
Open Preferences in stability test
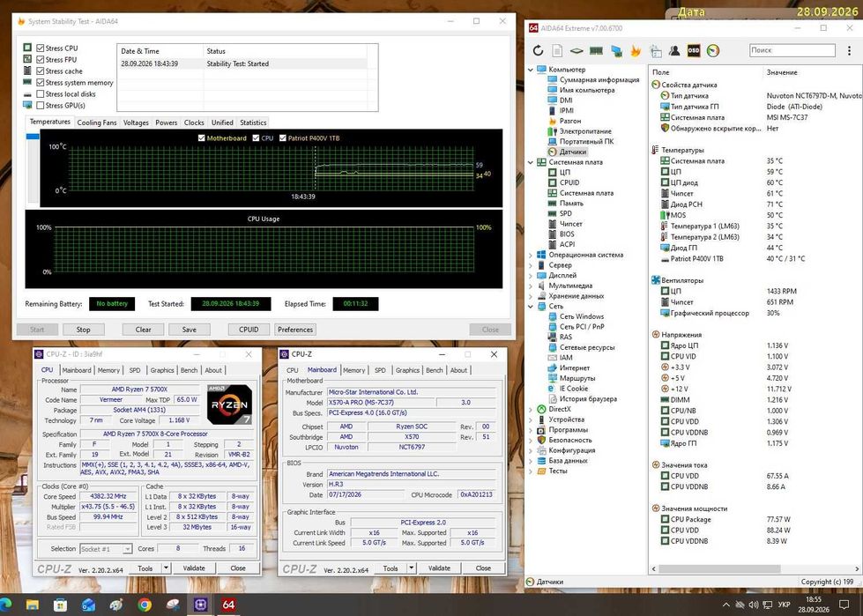tap(295, 330)
